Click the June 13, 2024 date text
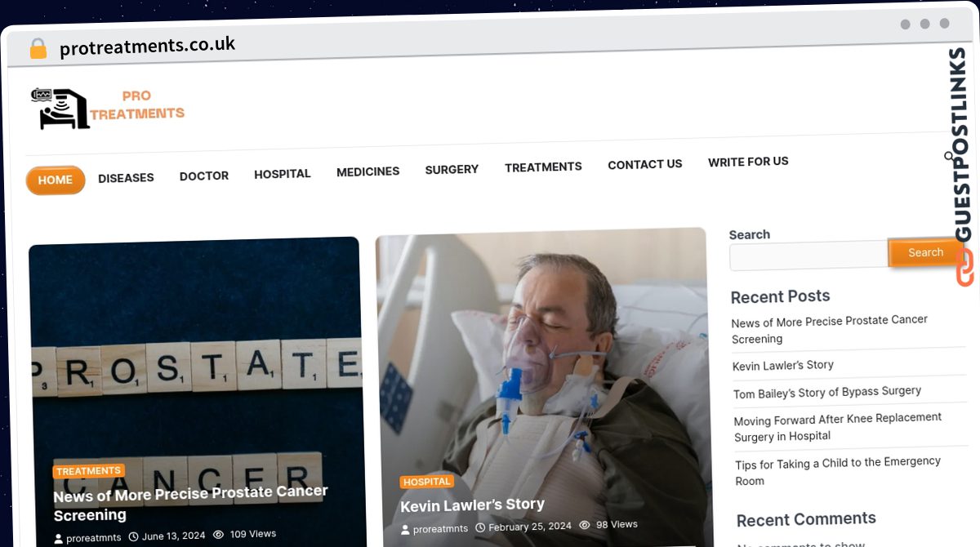Viewport: 980px width, 547px height. click(173, 536)
